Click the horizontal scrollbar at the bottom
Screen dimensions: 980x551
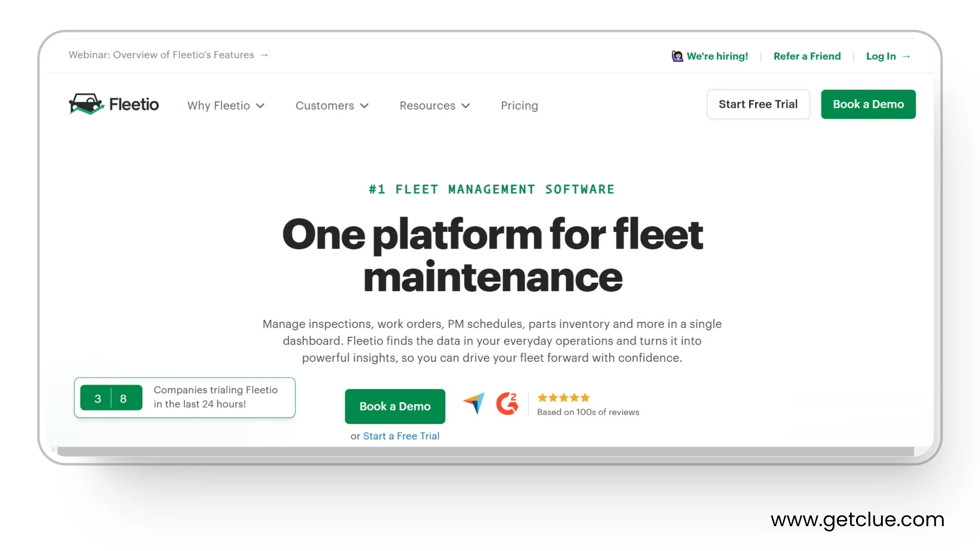click(x=485, y=451)
